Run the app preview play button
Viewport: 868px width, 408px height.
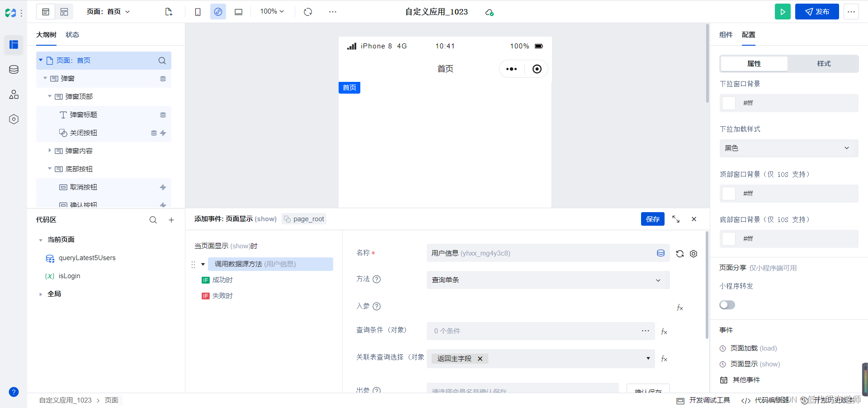tap(783, 12)
